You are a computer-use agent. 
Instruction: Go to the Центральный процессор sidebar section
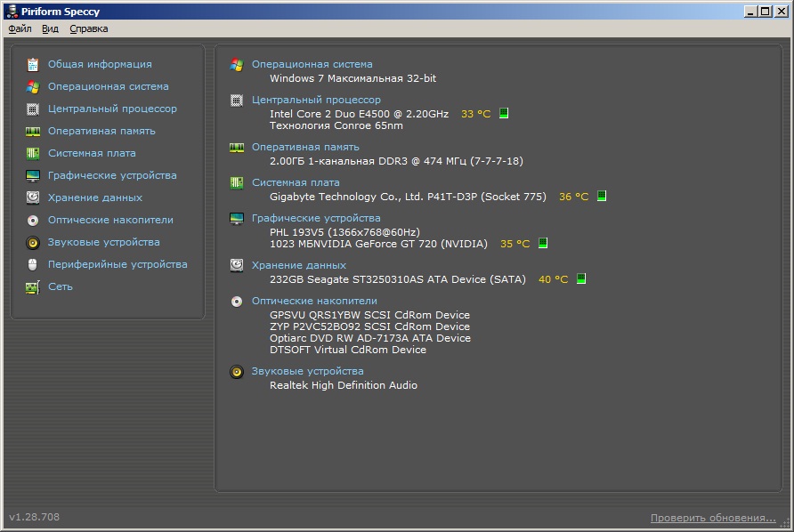point(112,109)
